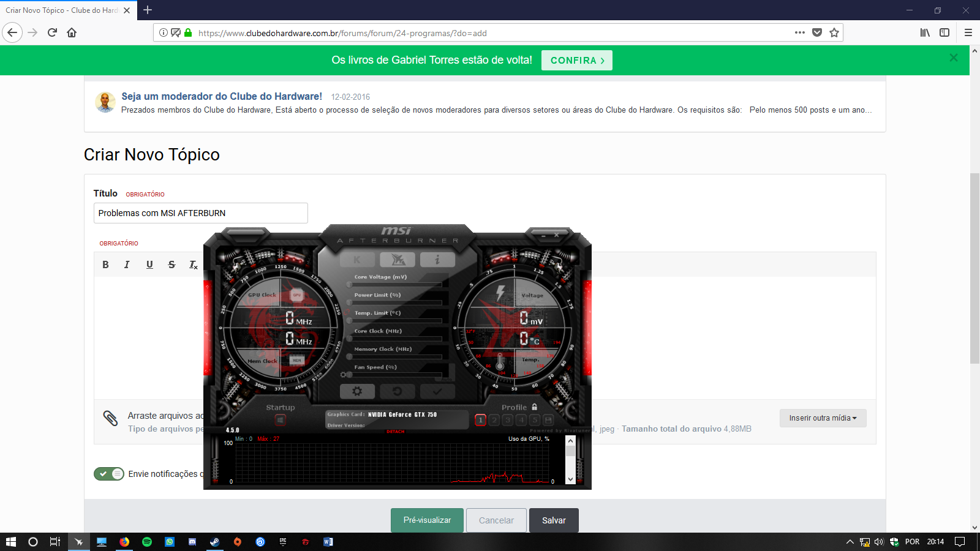
Task: Toggle underline formatting in the post editor
Action: coord(149,264)
